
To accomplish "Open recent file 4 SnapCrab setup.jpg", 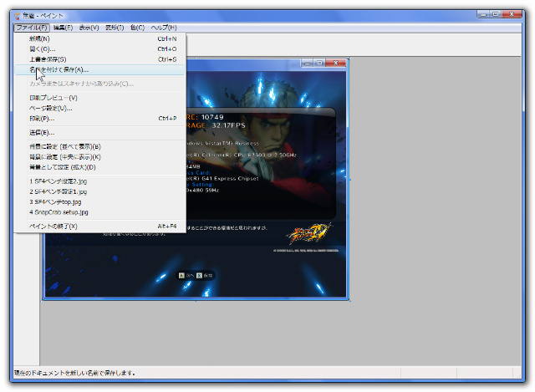I will pyautogui.click(x=99, y=212).
